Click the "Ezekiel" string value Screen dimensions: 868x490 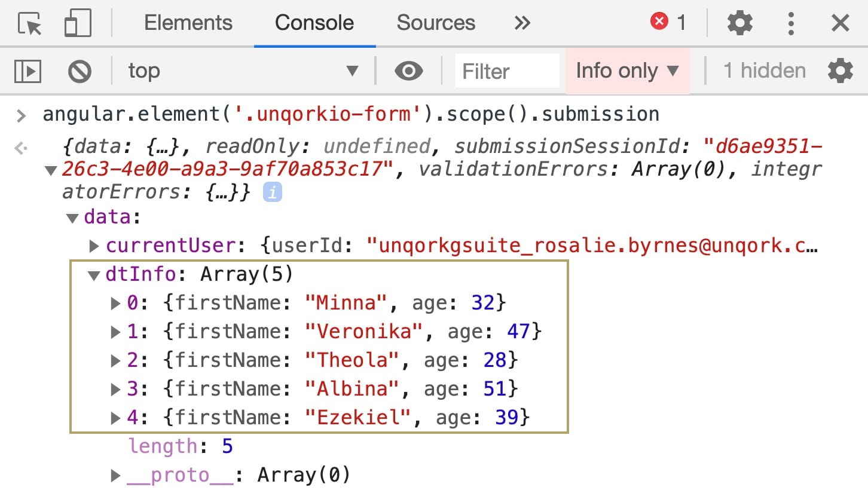click(x=359, y=418)
